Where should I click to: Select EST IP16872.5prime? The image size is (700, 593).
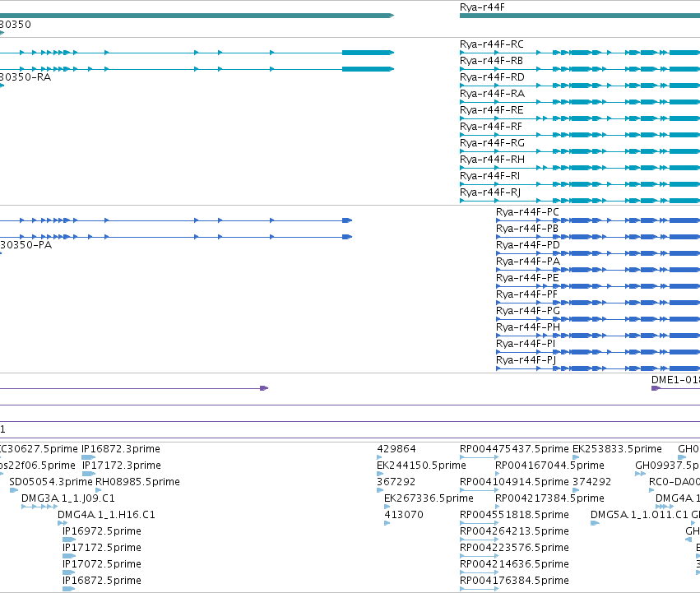coord(102,581)
